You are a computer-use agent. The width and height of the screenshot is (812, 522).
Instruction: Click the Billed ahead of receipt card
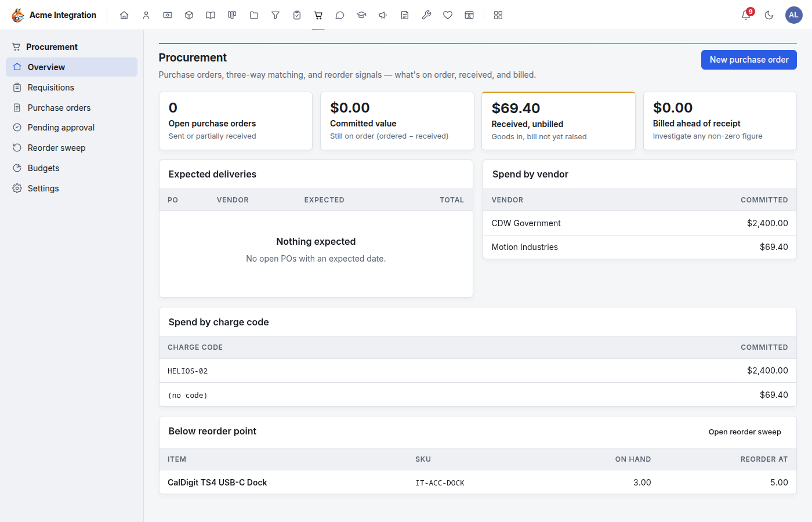click(720, 121)
